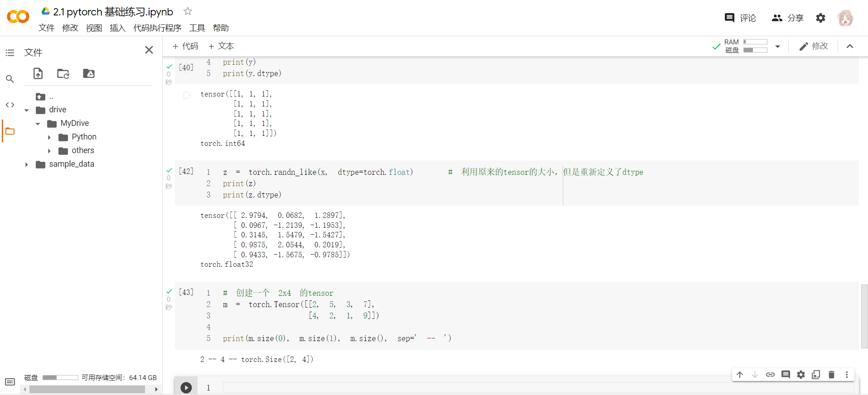Click the torch.float32 output text
This screenshot has width=868, height=395.
coord(227,265)
